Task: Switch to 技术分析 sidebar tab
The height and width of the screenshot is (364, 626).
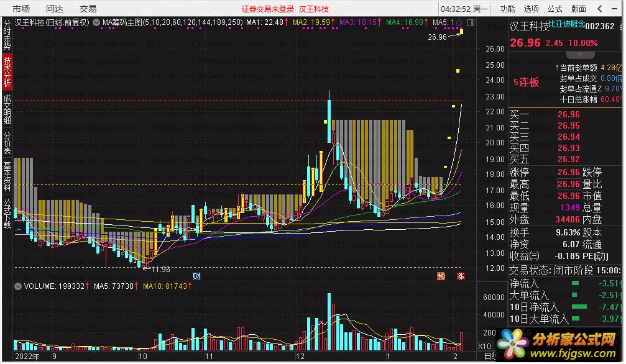Action: (7, 72)
